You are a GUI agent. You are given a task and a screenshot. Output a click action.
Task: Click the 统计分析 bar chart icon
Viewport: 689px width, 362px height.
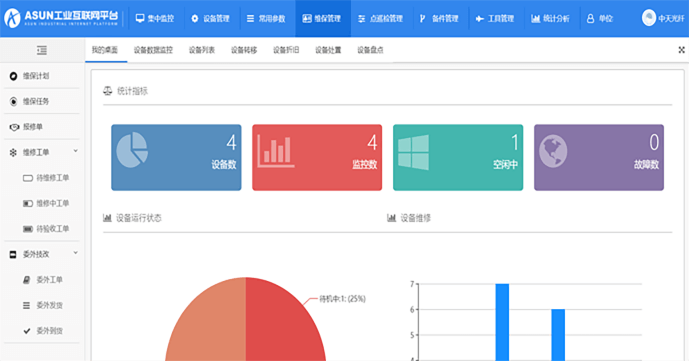pos(535,18)
